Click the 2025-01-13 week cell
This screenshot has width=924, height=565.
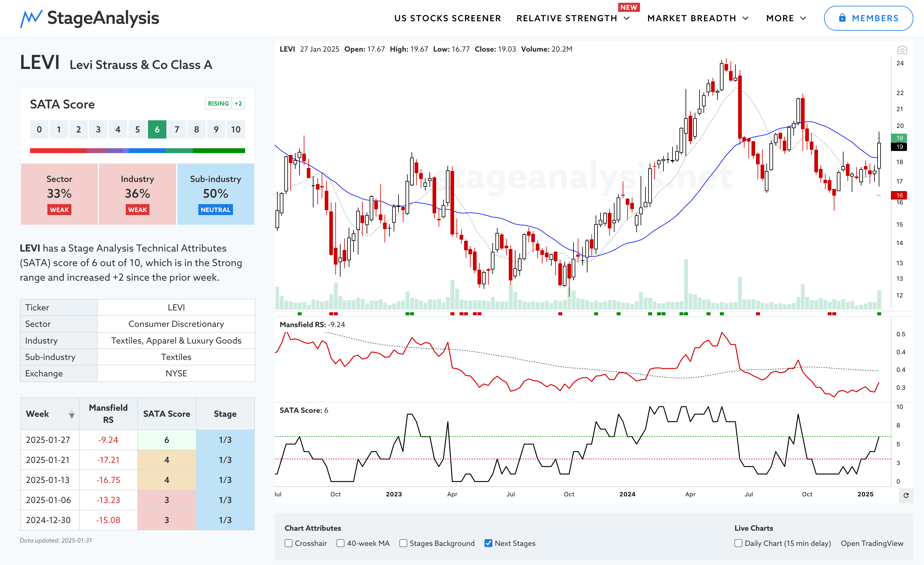[x=50, y=480]
